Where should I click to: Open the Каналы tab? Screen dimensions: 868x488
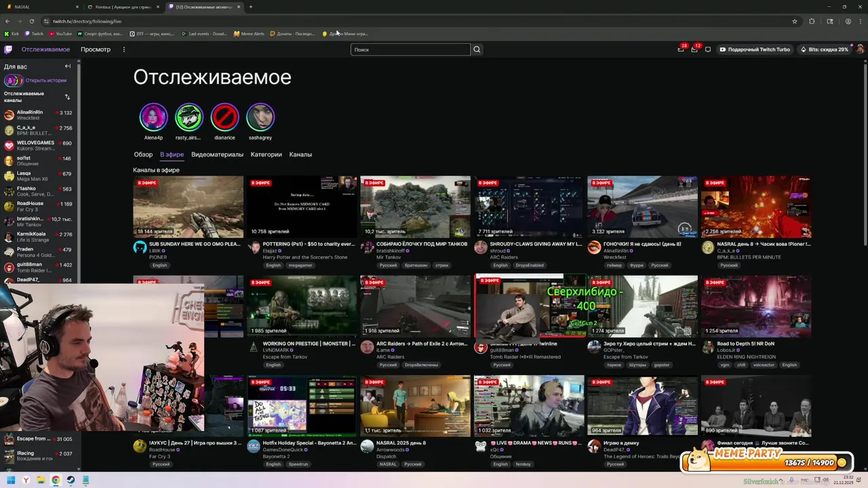point(300,155)
